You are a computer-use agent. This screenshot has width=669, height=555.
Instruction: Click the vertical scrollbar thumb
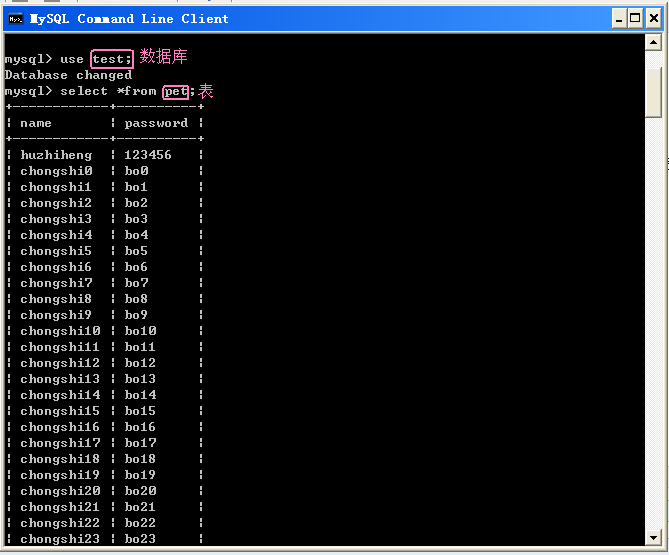coord(653,90)
